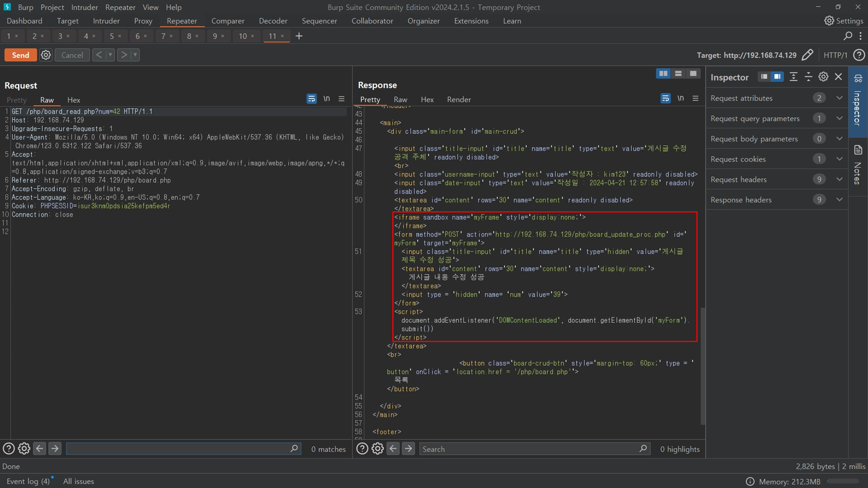
Task: Open the Repeater tabs kebab menu
Action: coord(860,36)
